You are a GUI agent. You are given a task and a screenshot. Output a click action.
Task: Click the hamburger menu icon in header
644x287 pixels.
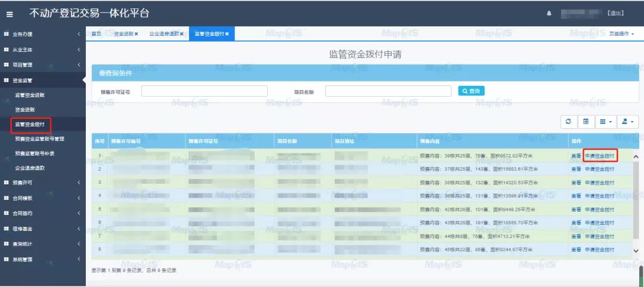tap(10, 14)
